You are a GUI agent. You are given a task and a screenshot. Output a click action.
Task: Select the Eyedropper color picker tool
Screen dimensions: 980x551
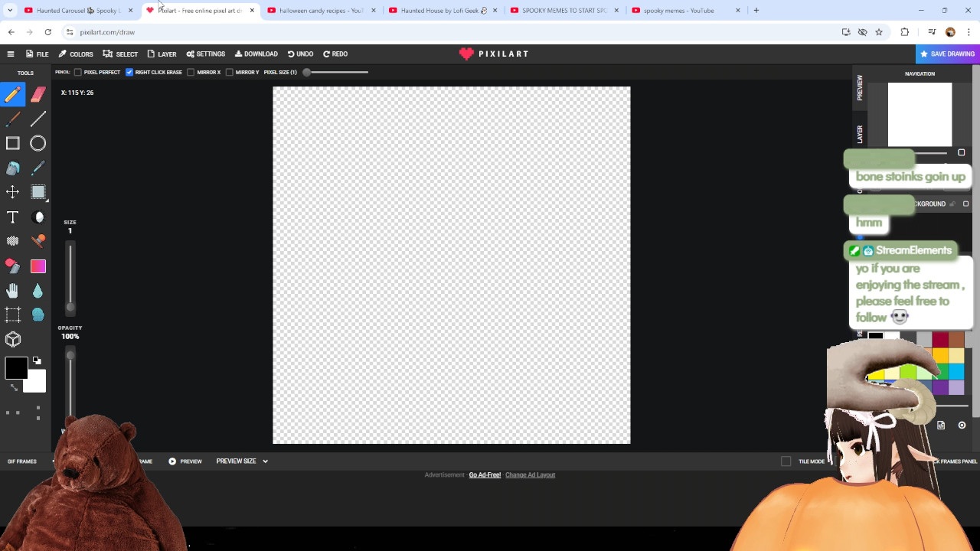38,168
